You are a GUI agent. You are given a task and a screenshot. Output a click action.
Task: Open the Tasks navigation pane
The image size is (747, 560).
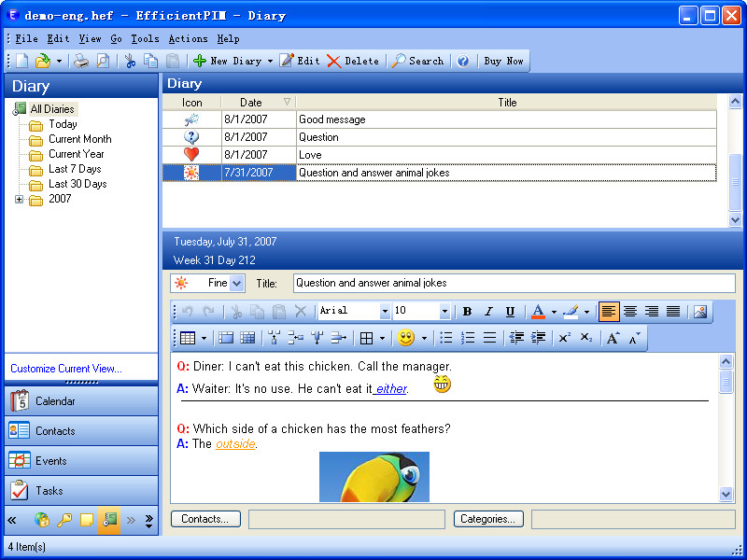coord(81,491)
